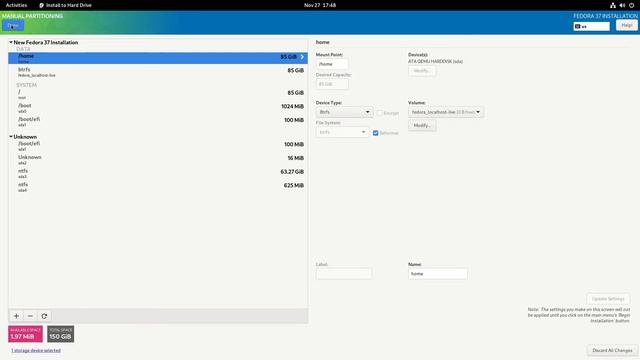Select the /home 85 GiB mount point
This screenshot has height=360, width=640.
coord(158,58)
